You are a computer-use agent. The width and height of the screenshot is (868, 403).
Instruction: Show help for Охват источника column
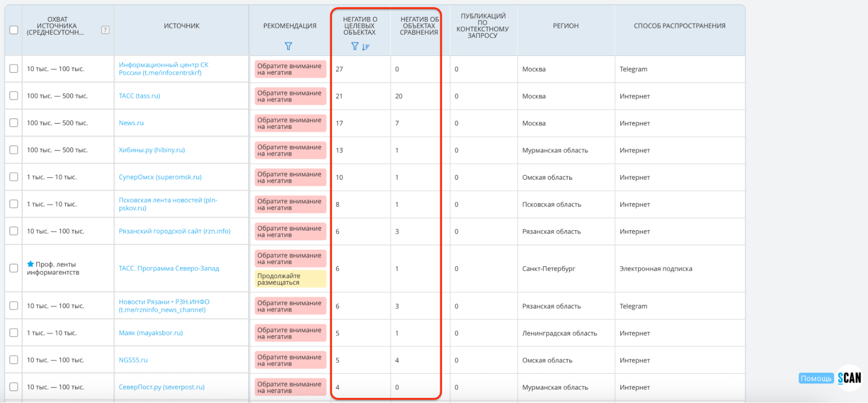pyautogui.click(x=105, y=30)
